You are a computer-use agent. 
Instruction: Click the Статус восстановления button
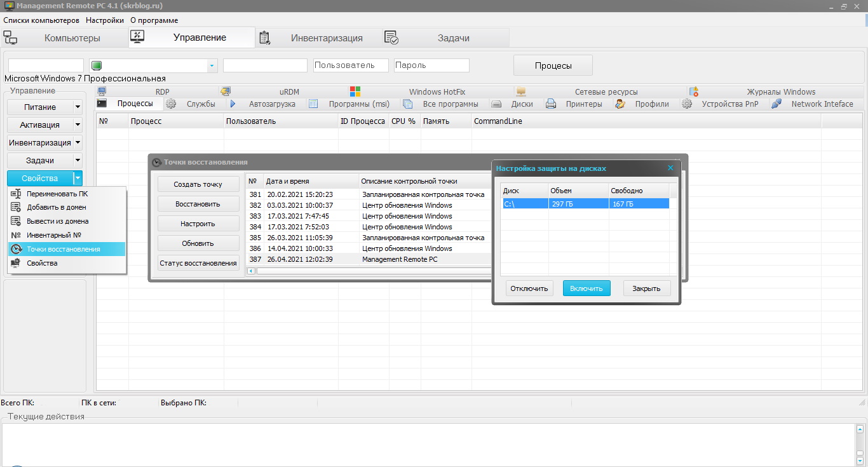(x=198, y=263)
